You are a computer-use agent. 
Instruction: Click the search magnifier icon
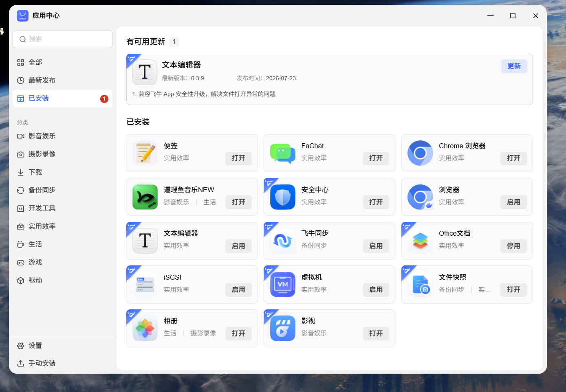(23, 39)
